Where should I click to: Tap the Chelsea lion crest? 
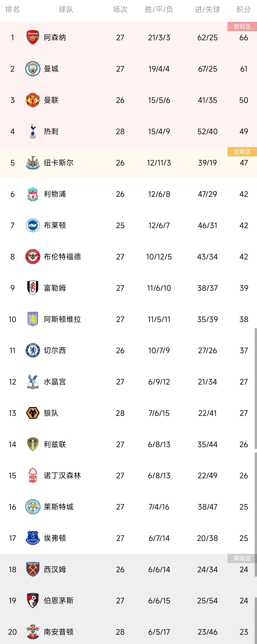click(x=33, y=351)
